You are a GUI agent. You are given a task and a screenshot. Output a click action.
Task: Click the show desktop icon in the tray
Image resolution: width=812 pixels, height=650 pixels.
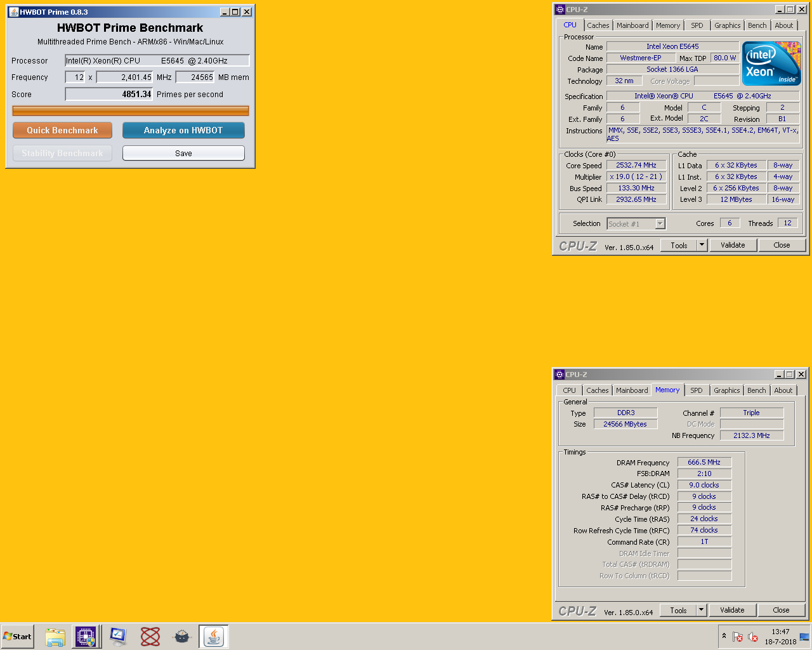[x=804, y=637]
